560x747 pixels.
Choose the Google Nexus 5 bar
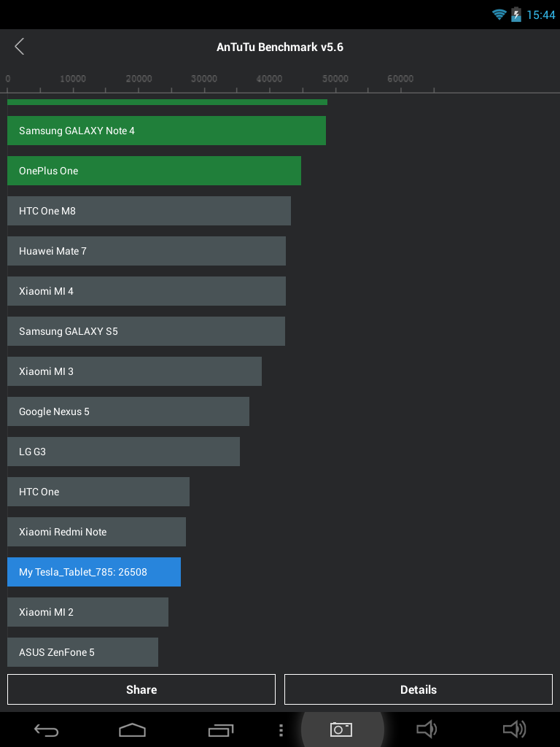click(128, 411)
